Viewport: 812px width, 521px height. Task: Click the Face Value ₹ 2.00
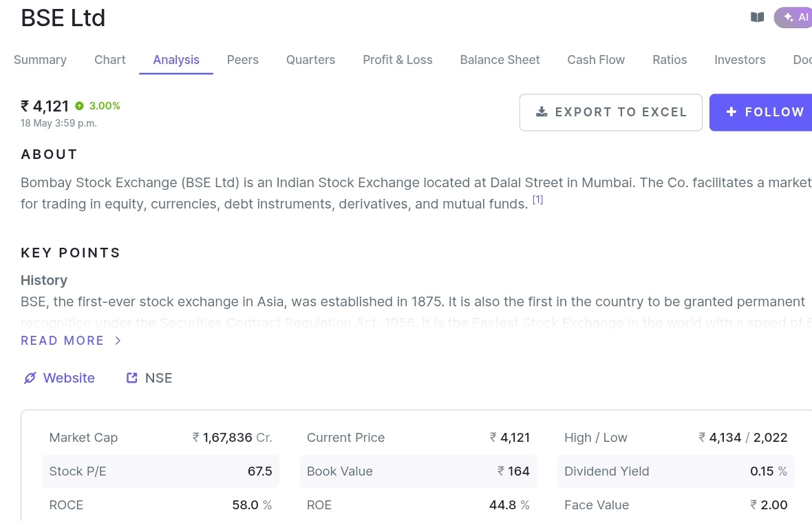tap(769, 505)
